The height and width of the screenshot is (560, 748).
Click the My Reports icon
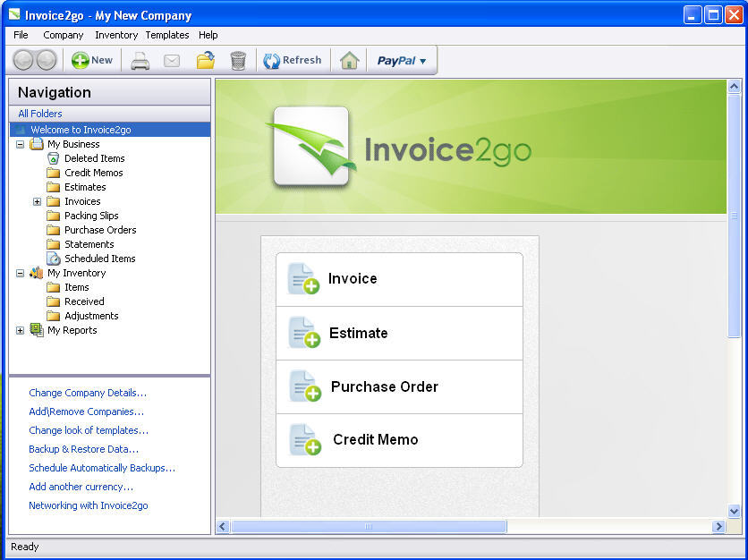click(37, 329)
